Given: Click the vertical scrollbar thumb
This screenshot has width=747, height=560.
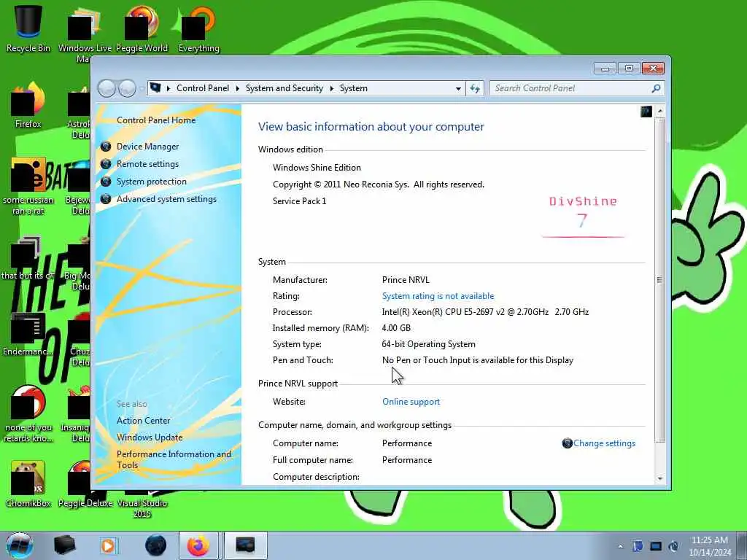Looking at the screenshot, I should coord(659,280).
